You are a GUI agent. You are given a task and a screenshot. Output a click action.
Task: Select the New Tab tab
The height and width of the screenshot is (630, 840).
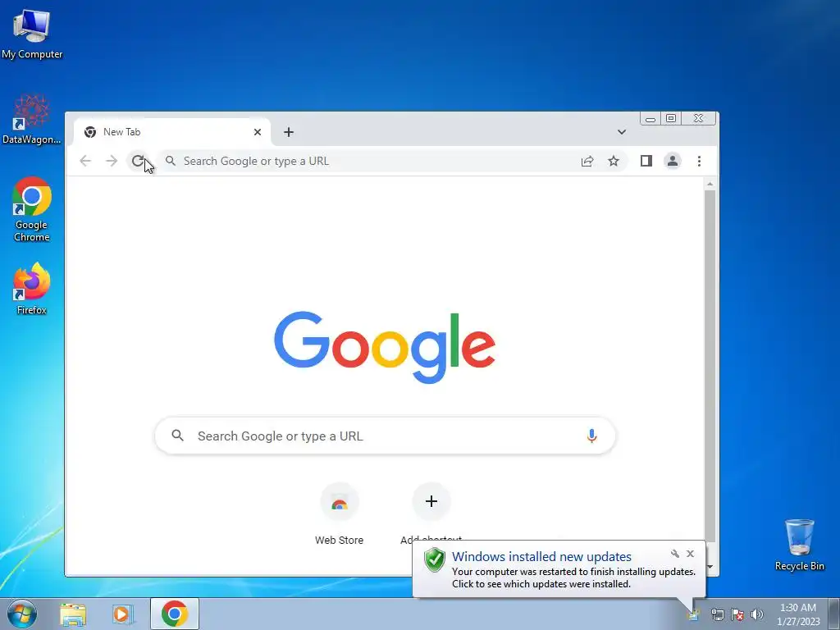click(172, 132)
